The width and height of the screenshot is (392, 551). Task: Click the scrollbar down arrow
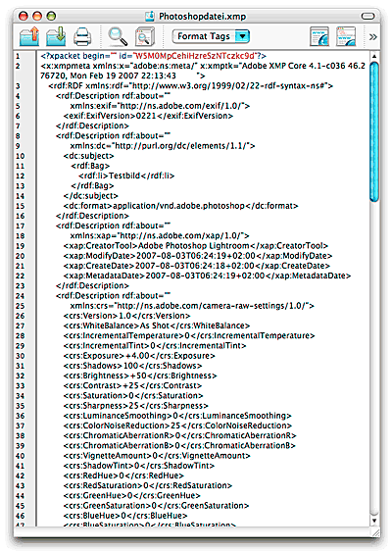pyautogui.click(x=374, y=521)
